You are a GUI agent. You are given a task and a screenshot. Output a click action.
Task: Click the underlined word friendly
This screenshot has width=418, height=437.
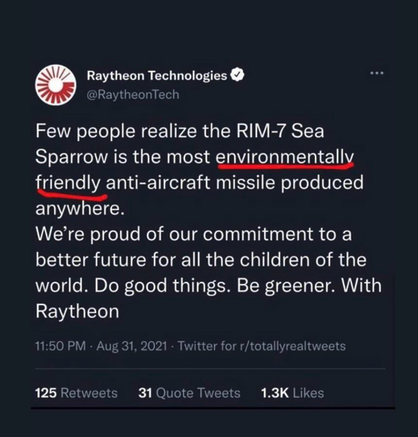(x=68, y=183)
